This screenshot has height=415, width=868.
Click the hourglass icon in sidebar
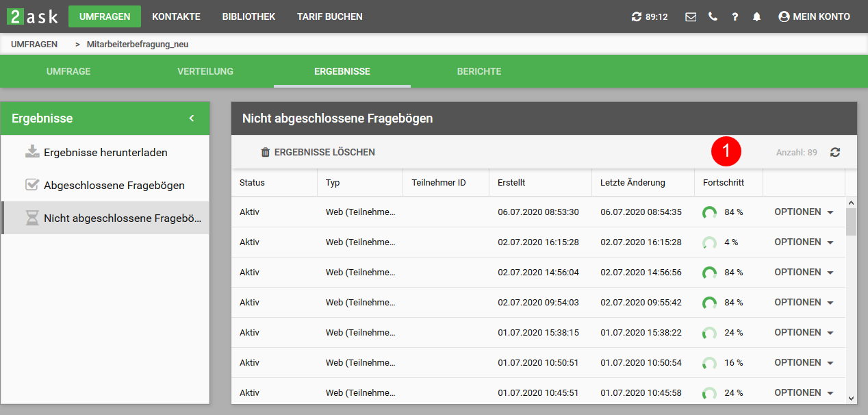click(x=32, y=218)
